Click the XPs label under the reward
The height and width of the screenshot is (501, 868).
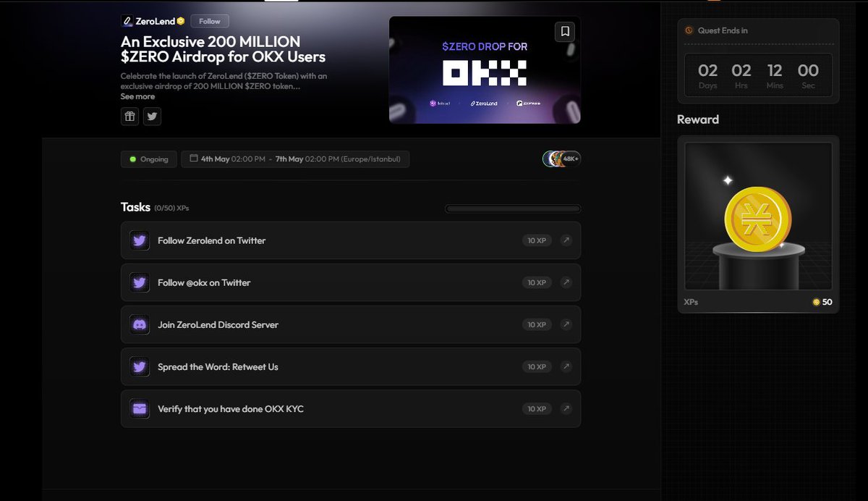(691, 302)
